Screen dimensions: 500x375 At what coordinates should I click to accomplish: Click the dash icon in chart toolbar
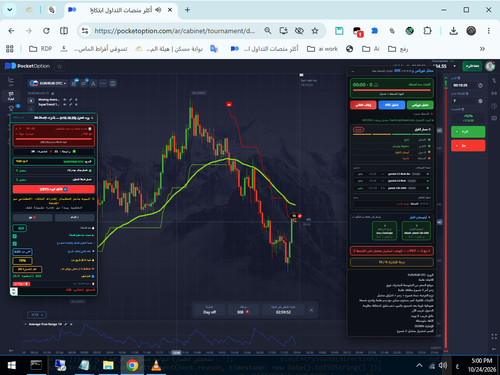103,83
